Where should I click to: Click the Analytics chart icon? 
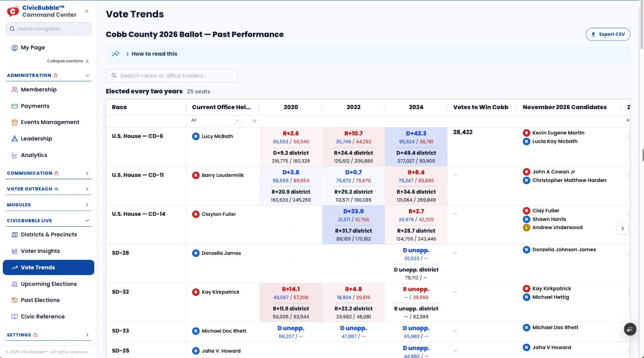(x=14, y=155)
